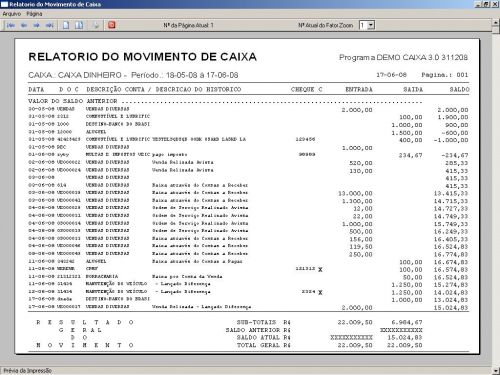Screen dimensions: 500x375
Task: Click 'TOTAL GERAL R$' label
Action: coord(264,345)
